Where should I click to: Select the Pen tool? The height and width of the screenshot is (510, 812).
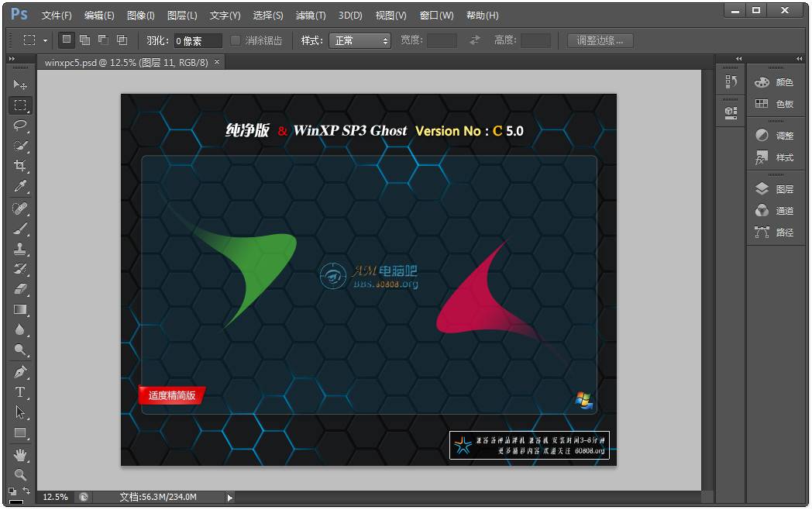coord(20,372)
